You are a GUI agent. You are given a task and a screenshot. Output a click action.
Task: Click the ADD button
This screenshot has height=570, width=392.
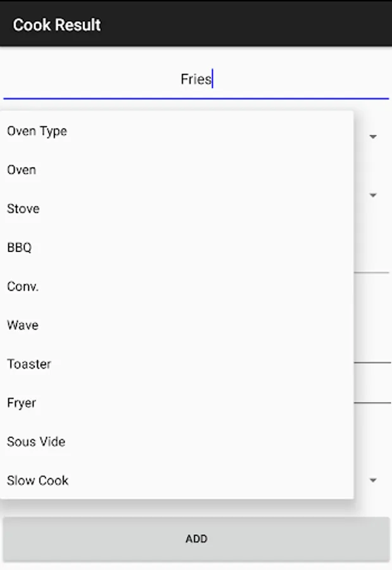tap(196, 539)
